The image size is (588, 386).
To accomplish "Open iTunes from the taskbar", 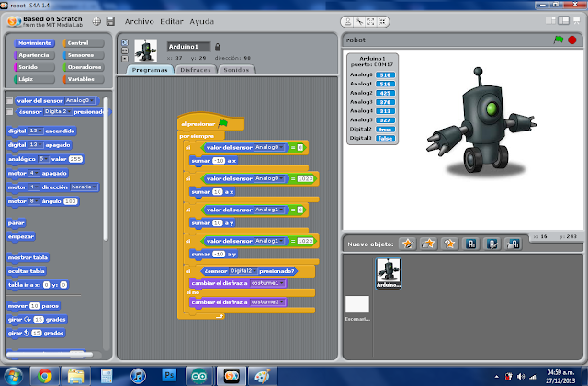I will point(138,376).
